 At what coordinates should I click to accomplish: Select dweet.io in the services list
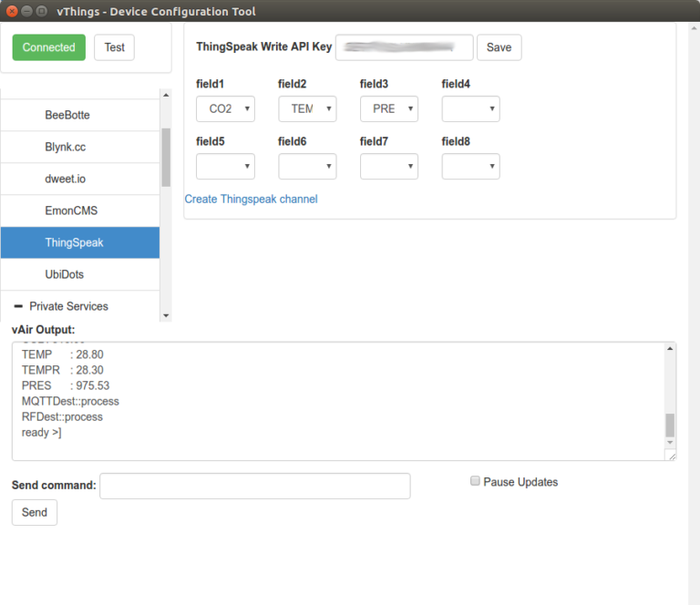(80, 179)
